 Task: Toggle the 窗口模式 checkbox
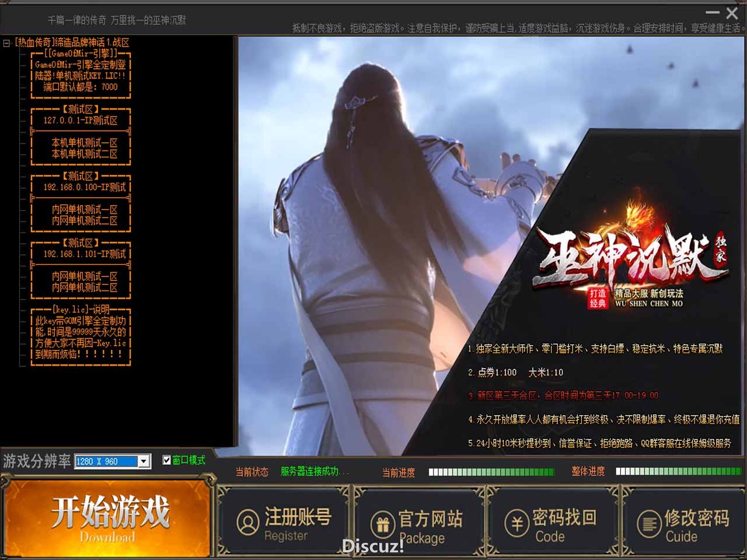tap(167, 460)
